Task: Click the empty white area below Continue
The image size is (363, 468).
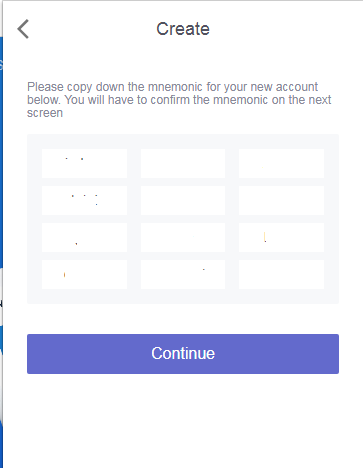Action: tap(183, 422)
